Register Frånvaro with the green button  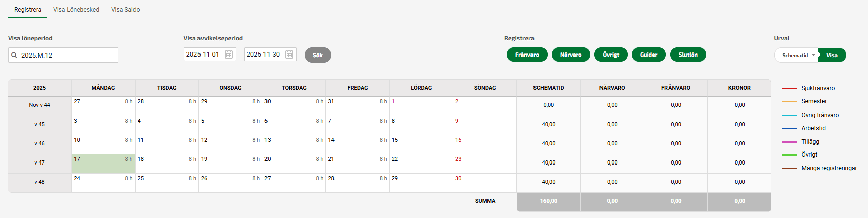click(x=527, y=54)
